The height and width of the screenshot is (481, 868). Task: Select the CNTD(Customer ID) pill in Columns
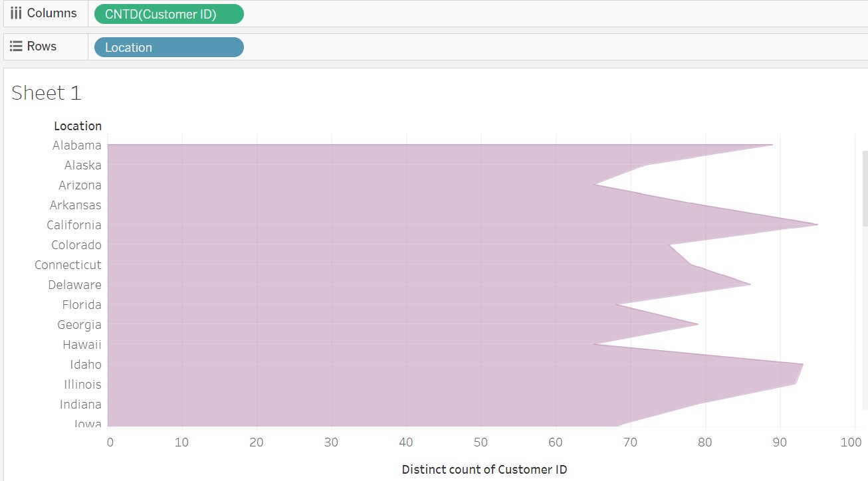[169, 14]
